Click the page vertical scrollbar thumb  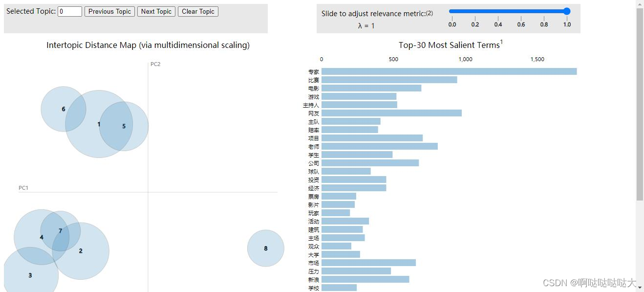click(x=640, y=104)
